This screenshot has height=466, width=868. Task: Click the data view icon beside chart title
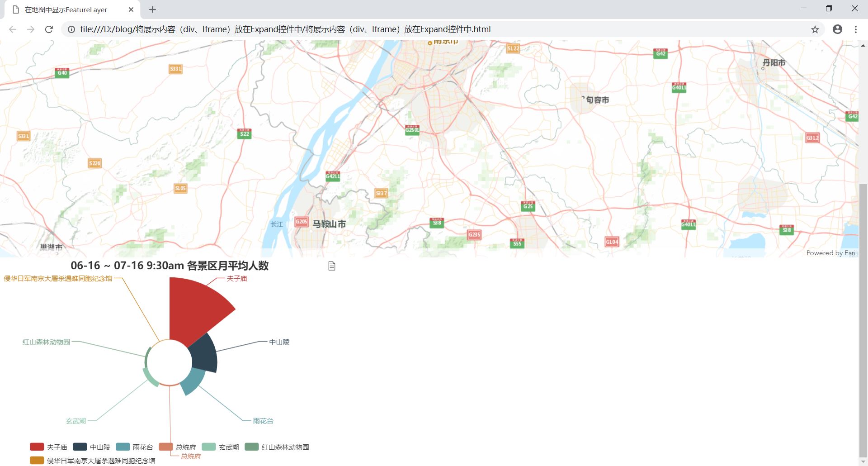pos(332,266)
